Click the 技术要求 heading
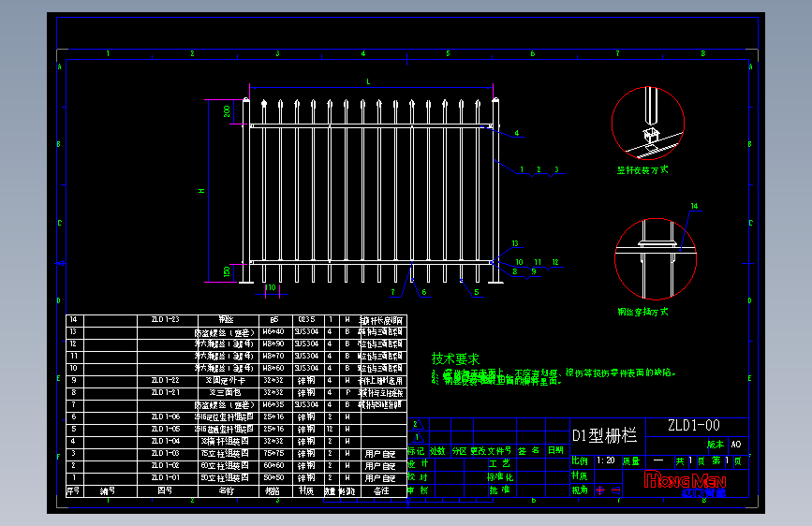Image resolution: width=812 pixels, height=526 pixels. [x=455, y=358]
